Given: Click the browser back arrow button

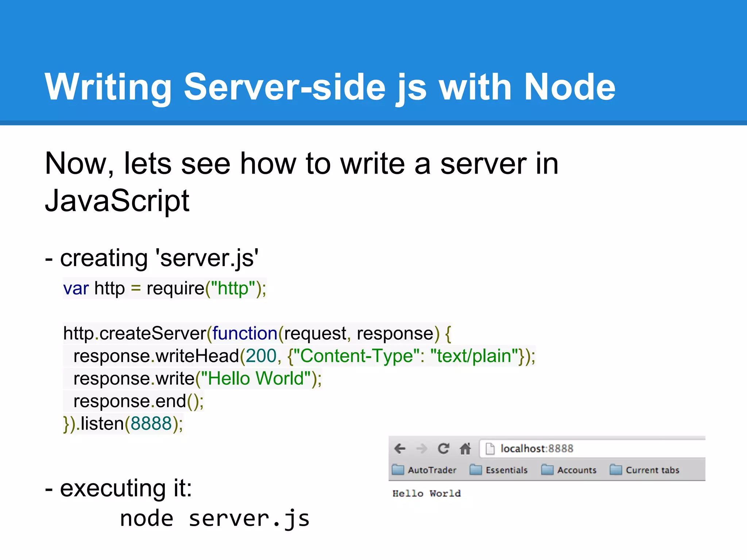Looking at the screenshot, I should [x=400, y=448].
